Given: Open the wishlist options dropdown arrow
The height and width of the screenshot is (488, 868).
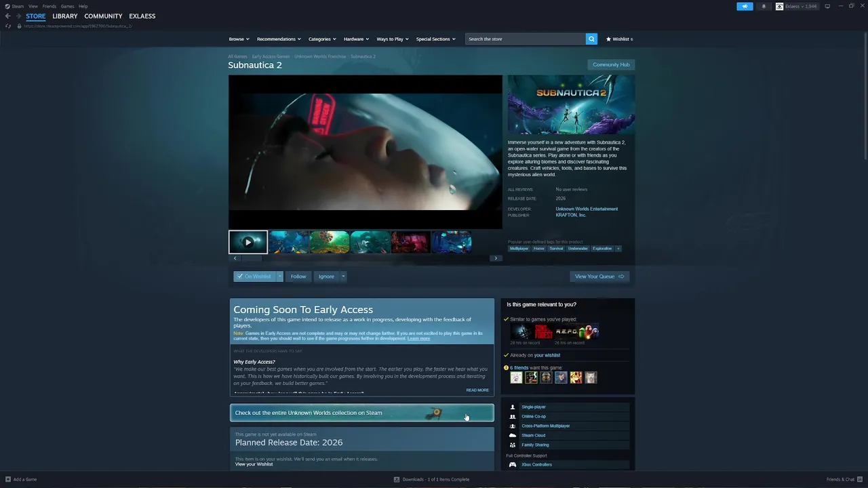Looking at the screenshot, I should (x=279, y=276).
